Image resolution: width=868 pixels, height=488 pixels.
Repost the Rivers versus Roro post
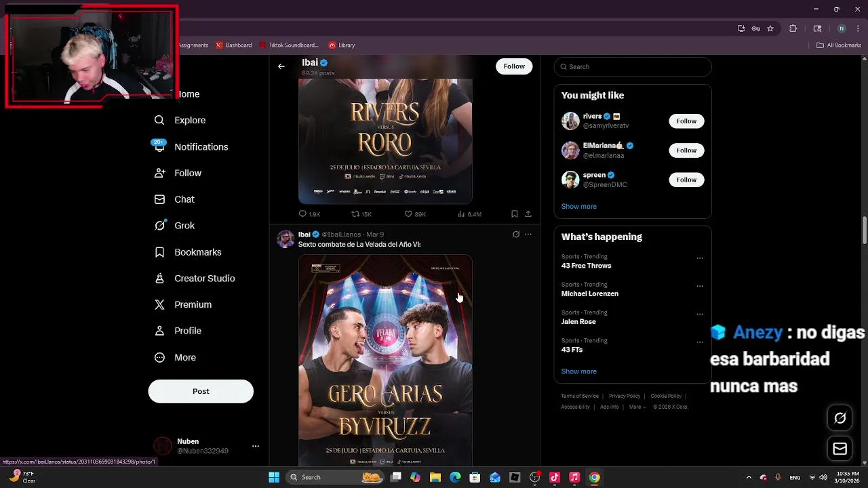coord(361,214)
